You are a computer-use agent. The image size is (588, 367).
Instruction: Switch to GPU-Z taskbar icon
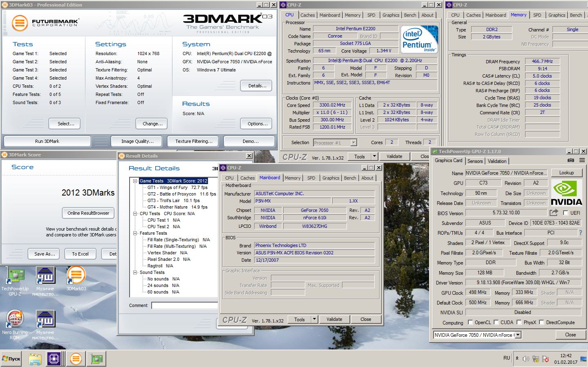[97, 359]
